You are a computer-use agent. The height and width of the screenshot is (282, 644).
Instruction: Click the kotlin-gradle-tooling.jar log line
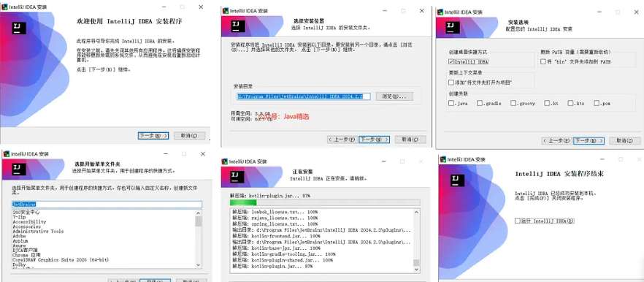(x=284, y=254)
